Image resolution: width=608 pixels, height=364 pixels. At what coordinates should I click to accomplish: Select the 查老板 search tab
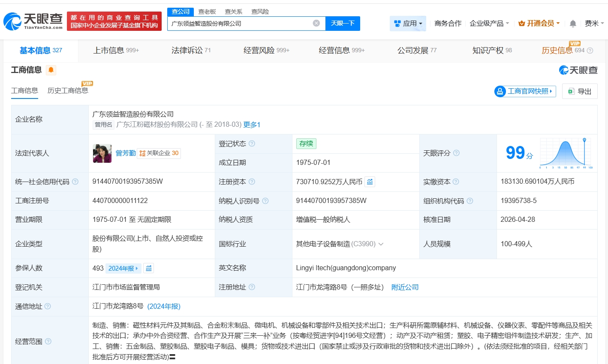click(207, 12)
